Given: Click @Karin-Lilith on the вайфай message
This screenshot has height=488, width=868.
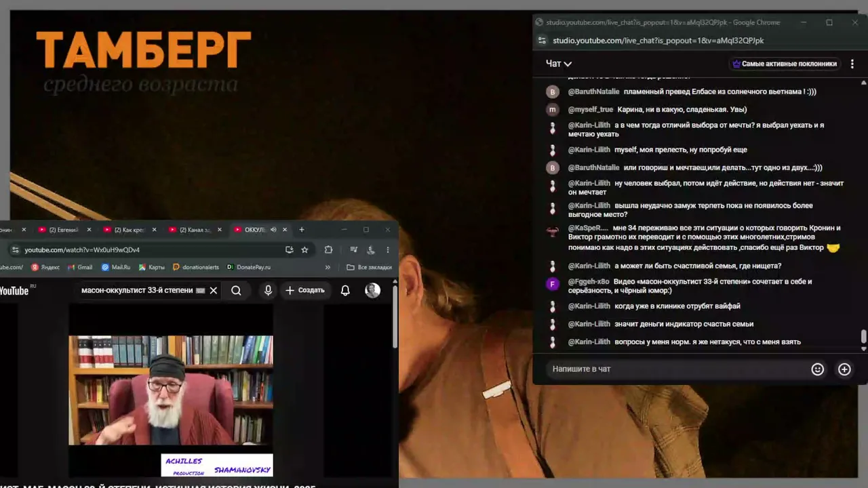Looking at the screenshot, I should coord(589,306).
